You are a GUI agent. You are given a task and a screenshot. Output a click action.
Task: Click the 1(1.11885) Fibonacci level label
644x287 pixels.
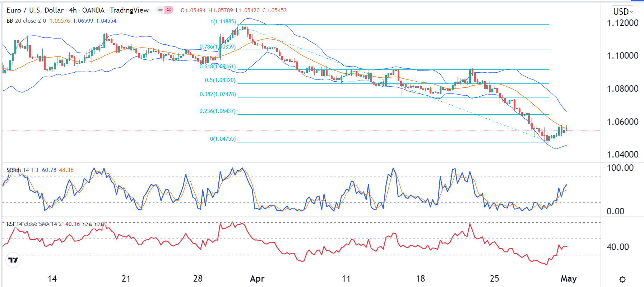coord(223,22)
